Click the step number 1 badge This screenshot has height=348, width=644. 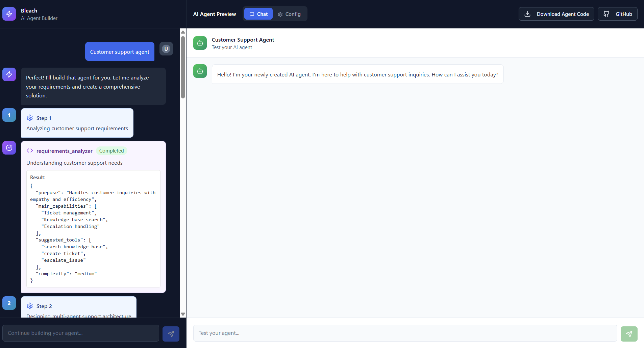point(9,115)
